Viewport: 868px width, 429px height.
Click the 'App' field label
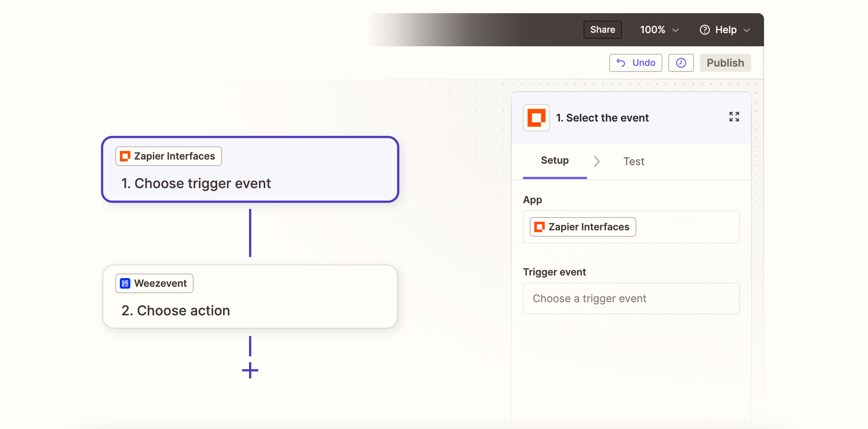(532, 200)
